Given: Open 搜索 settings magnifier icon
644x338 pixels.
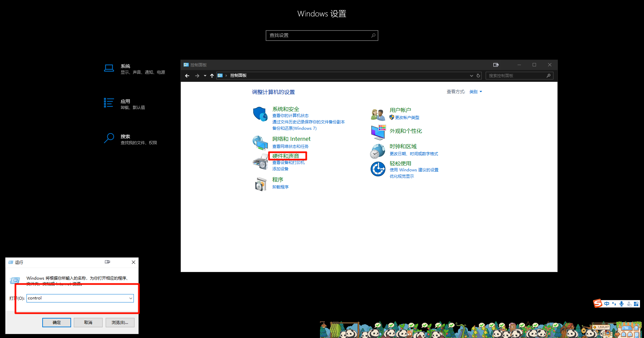Looking at the screenshot, I should click(109, 138).
